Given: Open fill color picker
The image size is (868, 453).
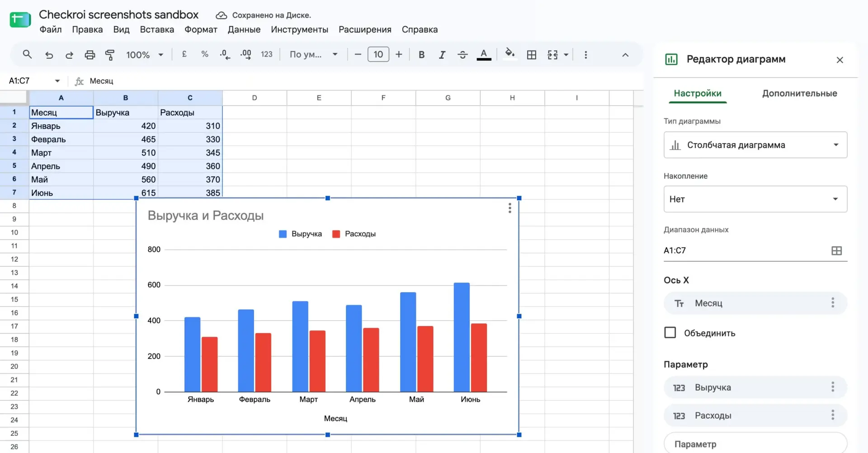Looking at the screenshot, I should pos(510,54).
